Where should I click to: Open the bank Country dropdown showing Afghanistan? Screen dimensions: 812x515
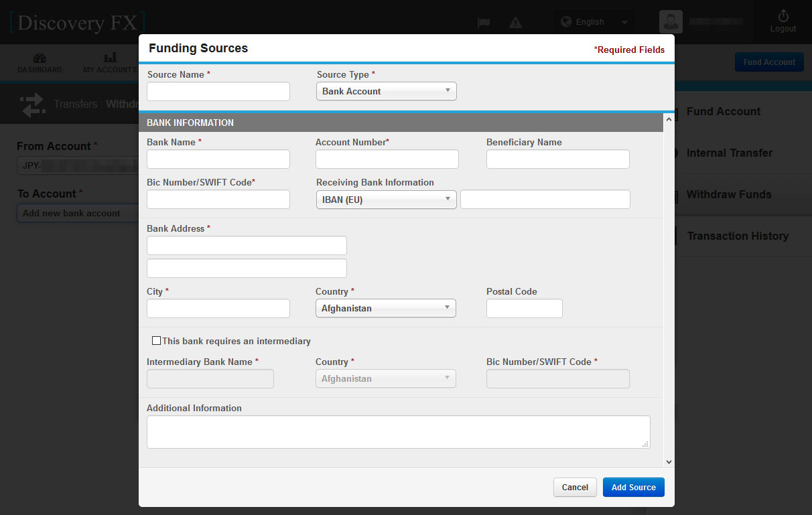pyautogui.click(x=385, y=308)
